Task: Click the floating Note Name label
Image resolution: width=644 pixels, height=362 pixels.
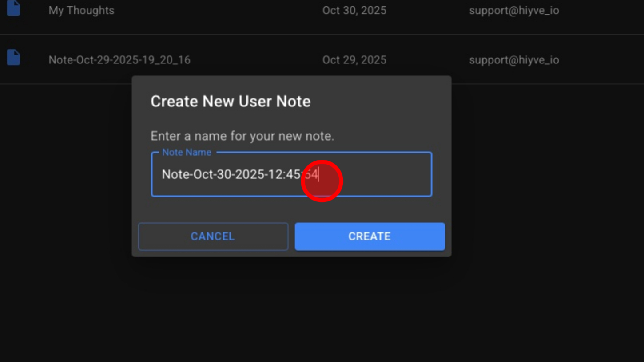Action: coord(186,152)
